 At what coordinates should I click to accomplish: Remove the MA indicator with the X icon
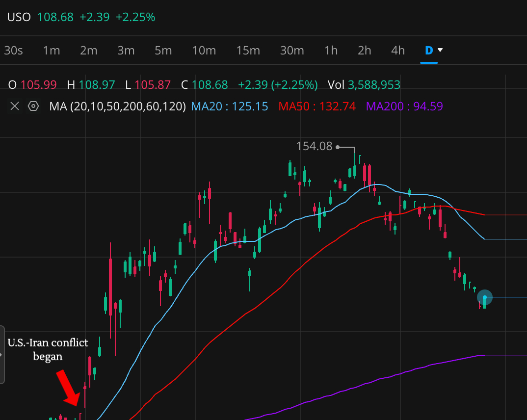tap(14, 106)
